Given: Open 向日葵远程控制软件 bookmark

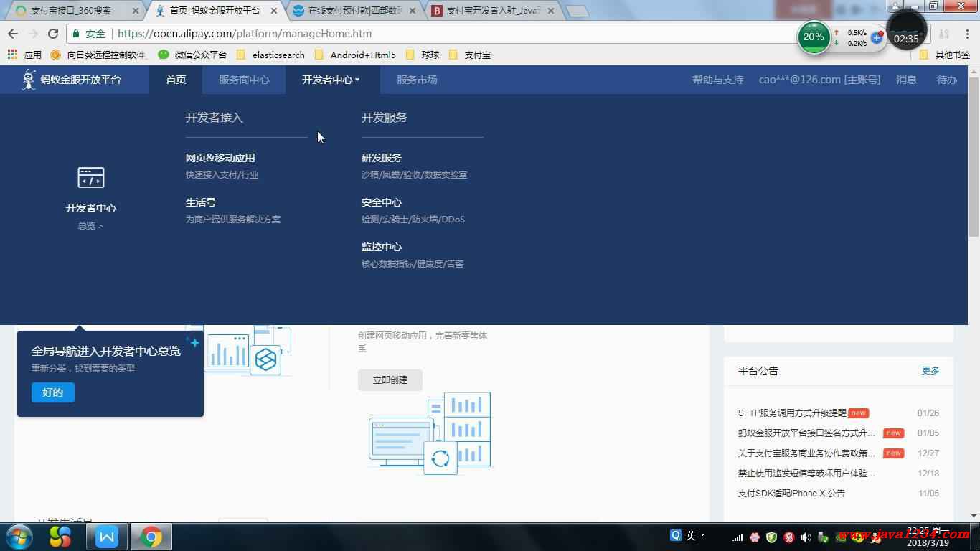Looking at the screenshot, I should click(x=100, y=55).
